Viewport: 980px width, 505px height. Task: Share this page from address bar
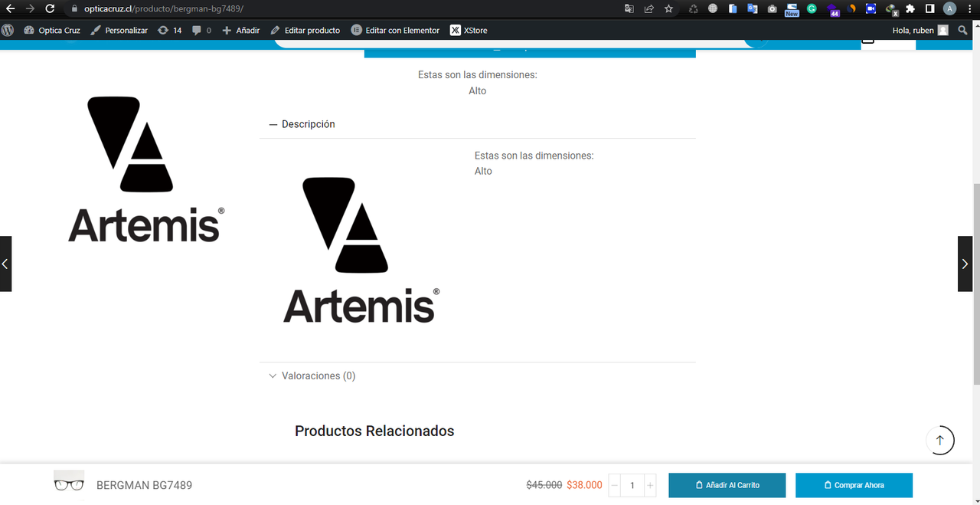coord(649,9)
